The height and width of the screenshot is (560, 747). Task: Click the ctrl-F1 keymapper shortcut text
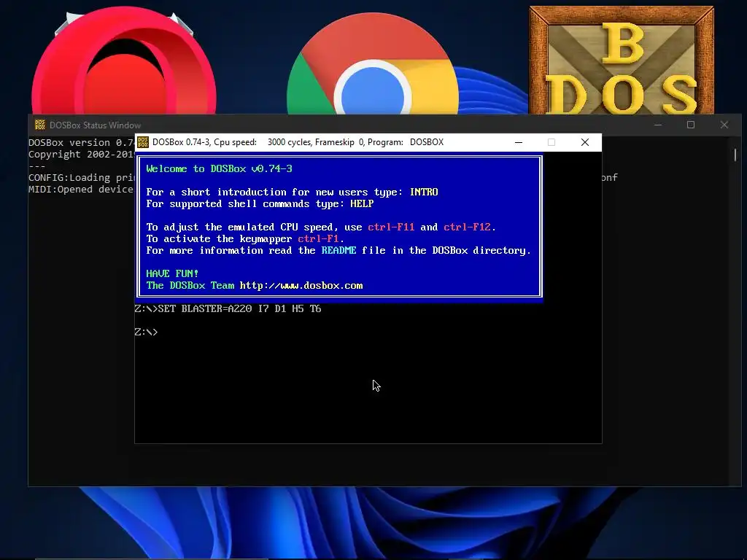318,238
